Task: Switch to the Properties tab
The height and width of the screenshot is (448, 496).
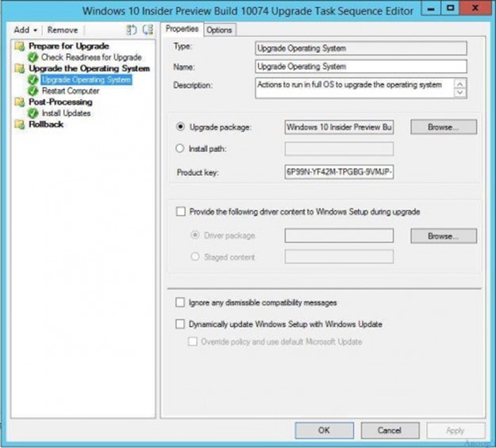Action: 182,29
